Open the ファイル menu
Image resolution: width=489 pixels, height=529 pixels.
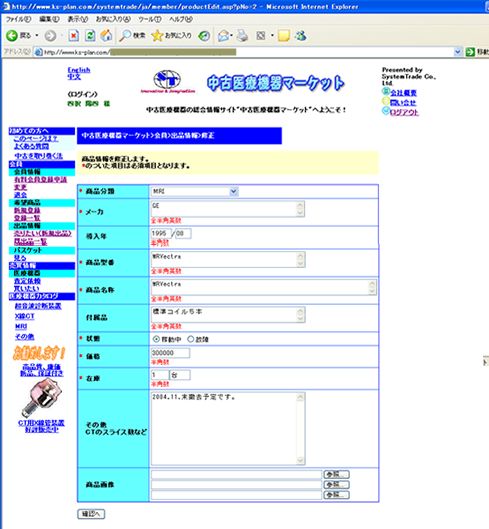pyautogui.click(x=18, y=19)
